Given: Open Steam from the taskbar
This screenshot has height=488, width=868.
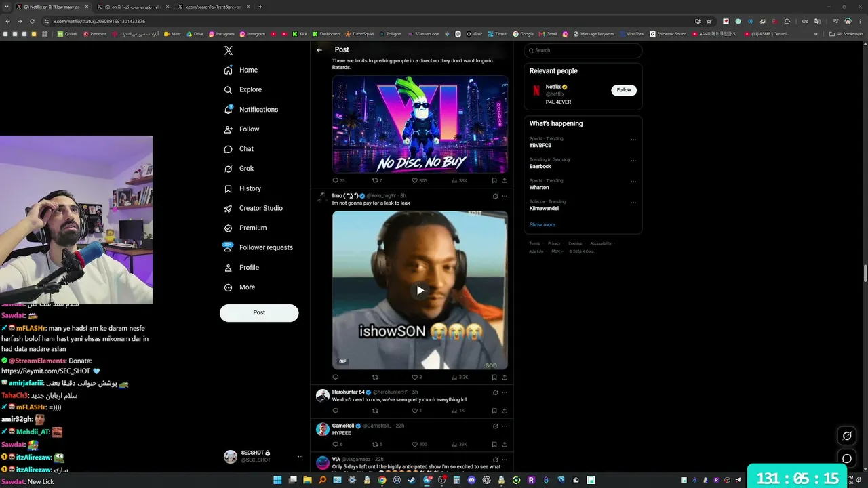Looking at the screenshot, I should pos(412,480).
